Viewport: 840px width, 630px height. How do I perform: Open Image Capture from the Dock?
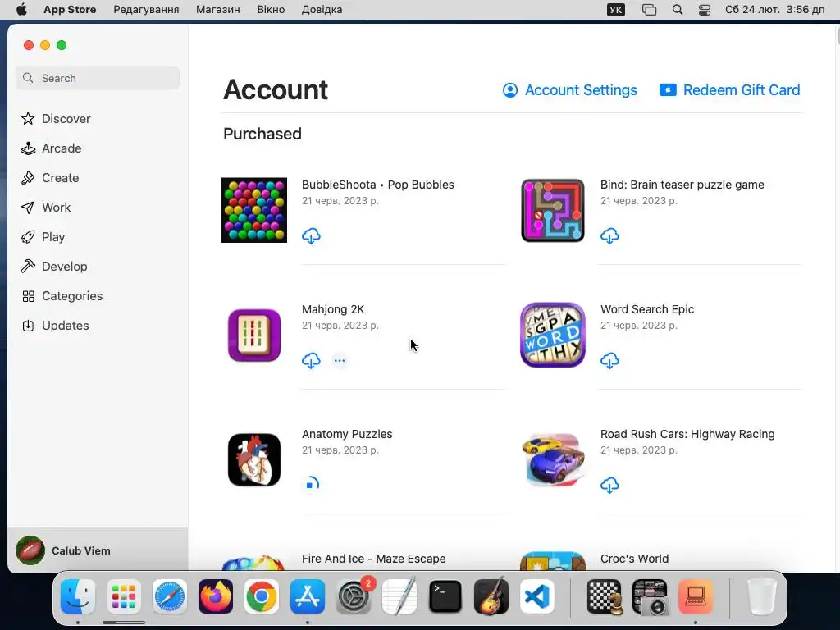651,596
